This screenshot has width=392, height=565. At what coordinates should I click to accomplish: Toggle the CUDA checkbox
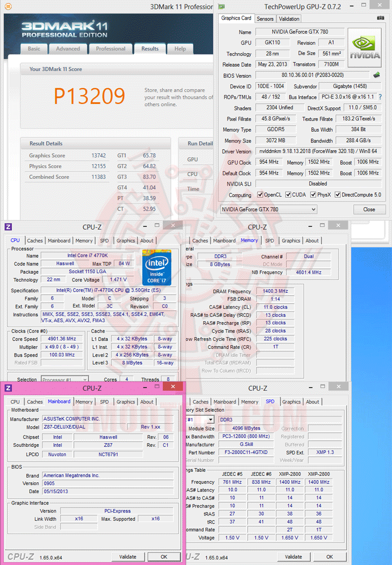pyautogui.click(x=288, y=194)
